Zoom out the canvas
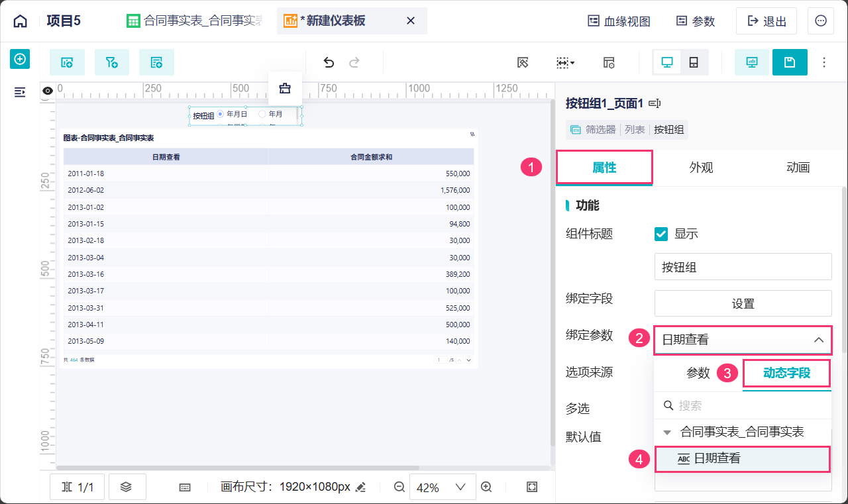The height and width of the screenshot is (504, 848). click(399, 487)
